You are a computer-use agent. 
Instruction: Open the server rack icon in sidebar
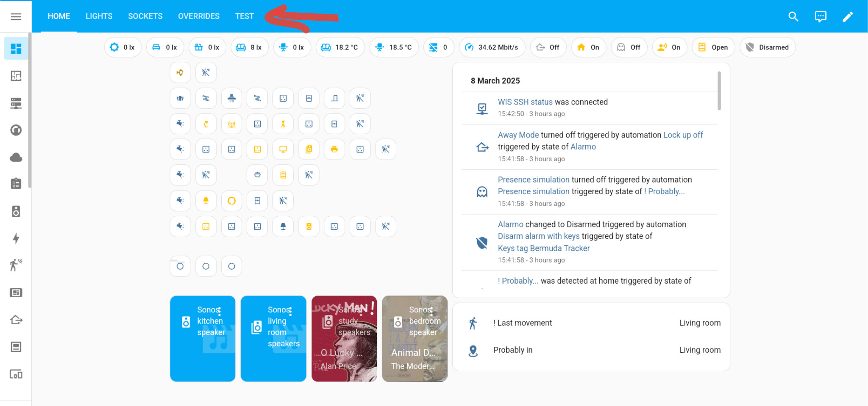click(16, 103)
